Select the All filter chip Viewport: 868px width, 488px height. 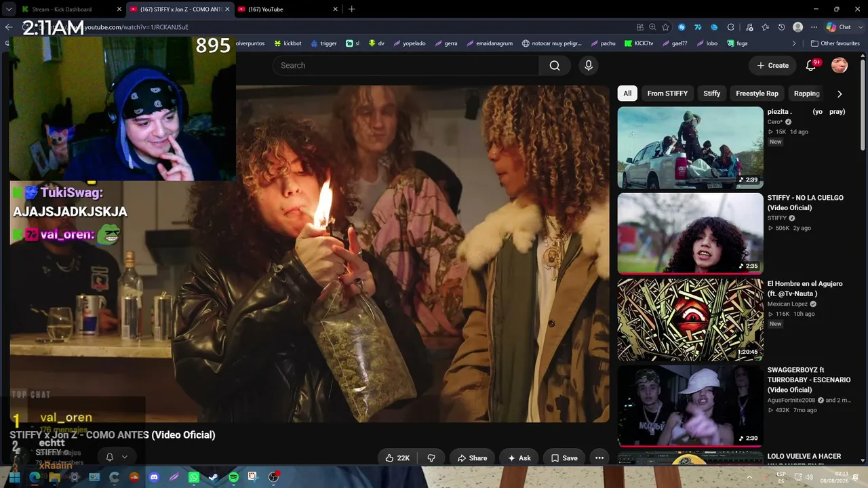627,94
